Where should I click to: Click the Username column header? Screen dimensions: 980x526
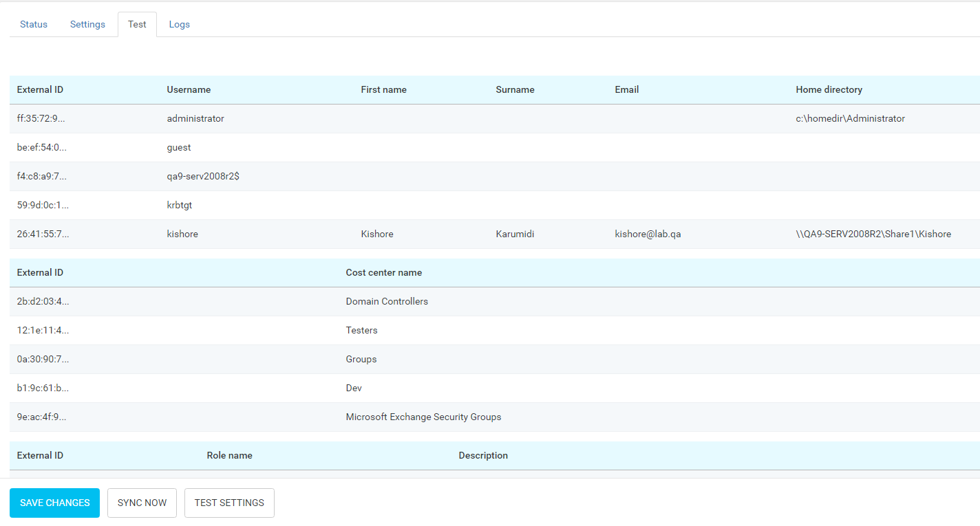pos(189,89)
